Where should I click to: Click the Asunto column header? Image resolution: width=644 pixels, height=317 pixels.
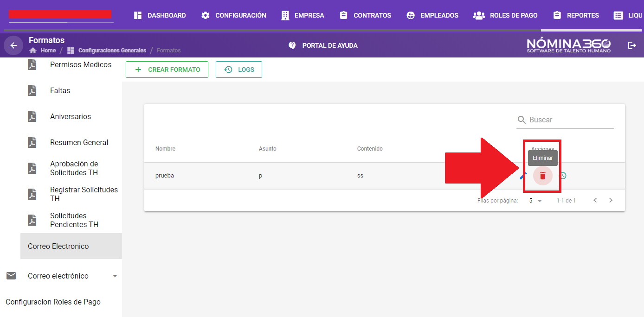268,149
